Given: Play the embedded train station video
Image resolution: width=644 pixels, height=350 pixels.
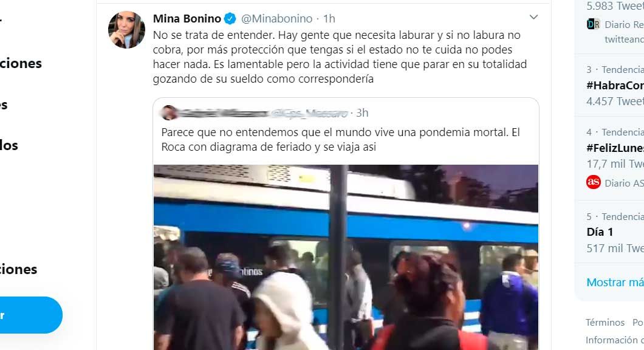Looking at the screenshot, I should [346, 257].
